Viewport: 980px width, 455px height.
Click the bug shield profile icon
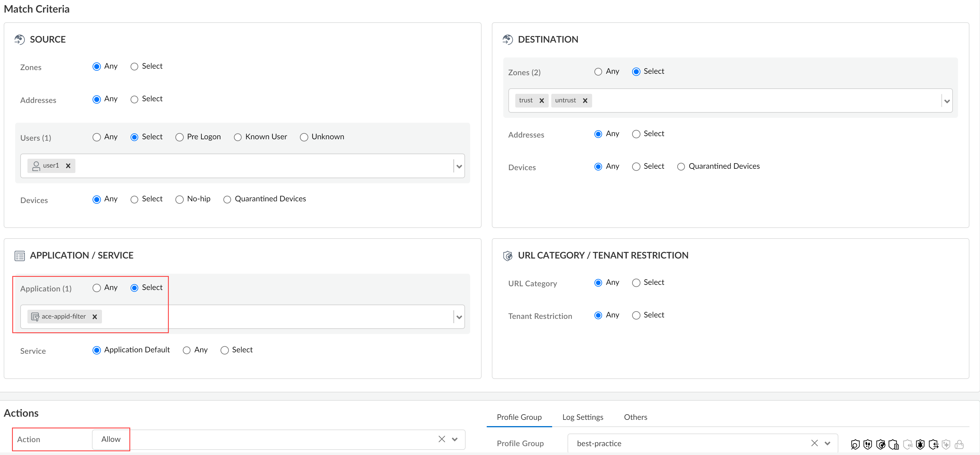tap(920, 444)
